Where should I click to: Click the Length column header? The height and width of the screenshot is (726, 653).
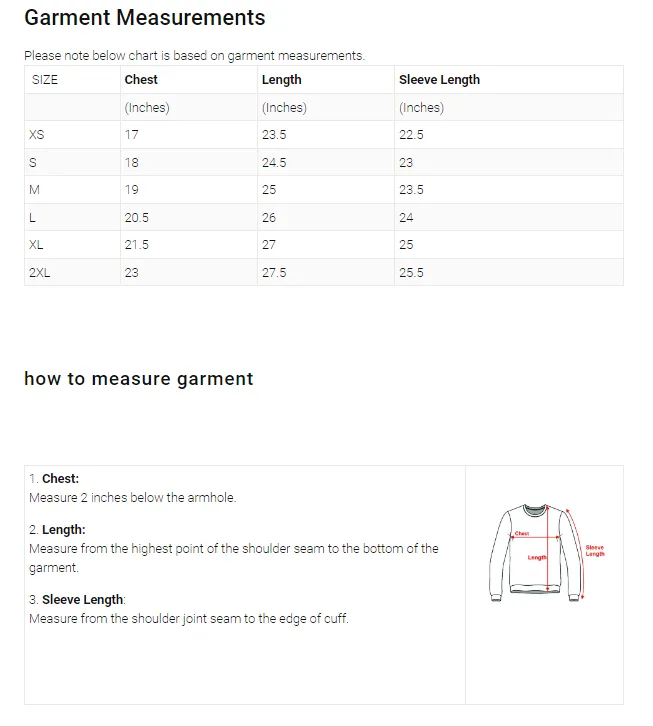click(x=281, y=80)
